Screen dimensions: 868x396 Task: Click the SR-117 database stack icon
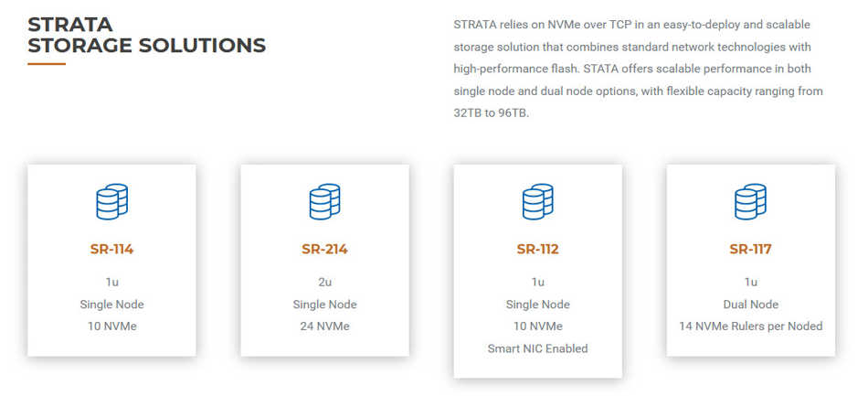click(x=750, y=201)
